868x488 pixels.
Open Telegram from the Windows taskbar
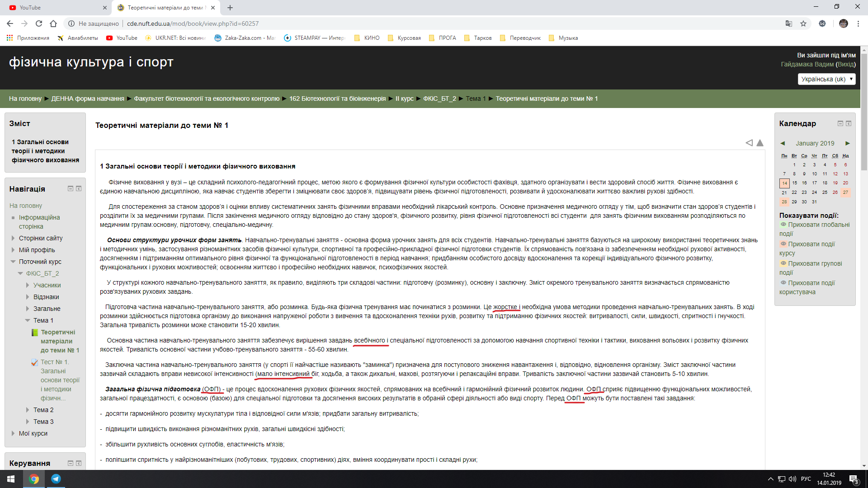[x=56, y=479]
